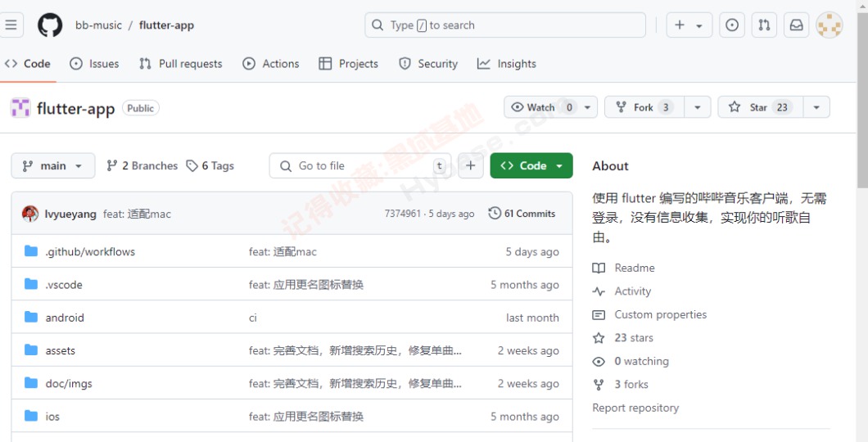Expand the Fork dropdown arrow
This screenshot has height=442, width=868.
tap(698, 107)
